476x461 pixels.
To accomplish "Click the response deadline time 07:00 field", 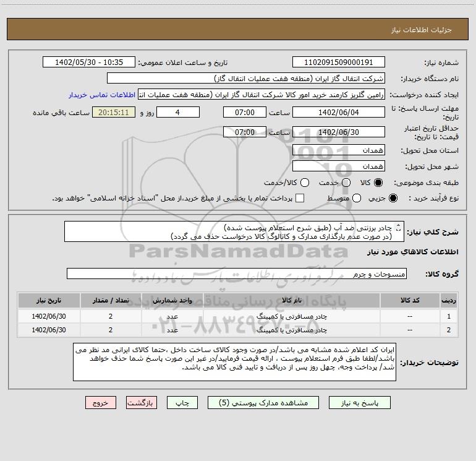I will click(x=245, y=112).
